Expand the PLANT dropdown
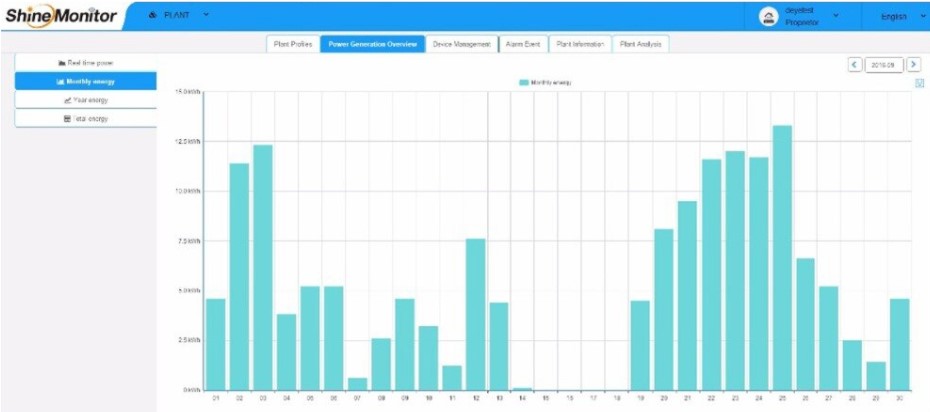This screenshot has width=930, height=412. pos(206,16)
